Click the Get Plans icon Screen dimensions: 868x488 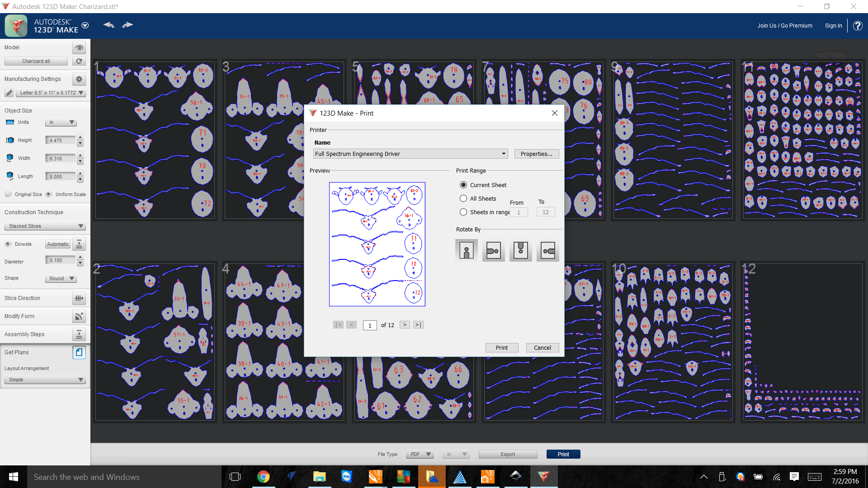(79, 352)
